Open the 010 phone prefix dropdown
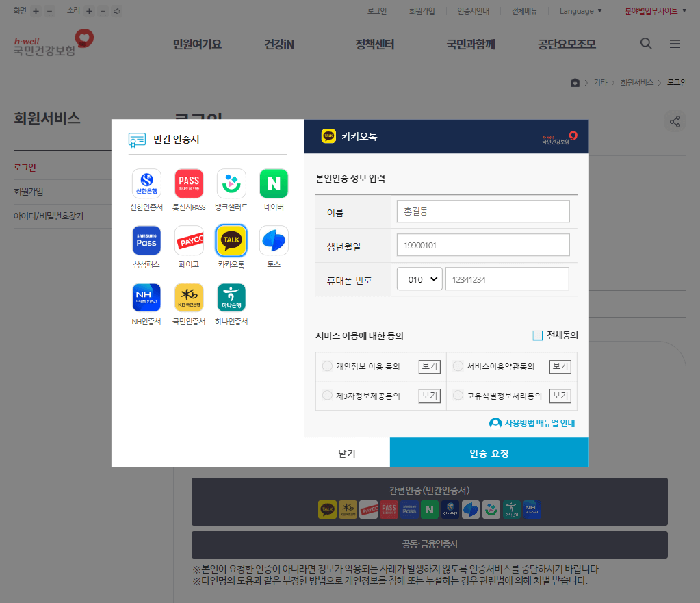This screenshot has width=700, height=603. point(419,279)
